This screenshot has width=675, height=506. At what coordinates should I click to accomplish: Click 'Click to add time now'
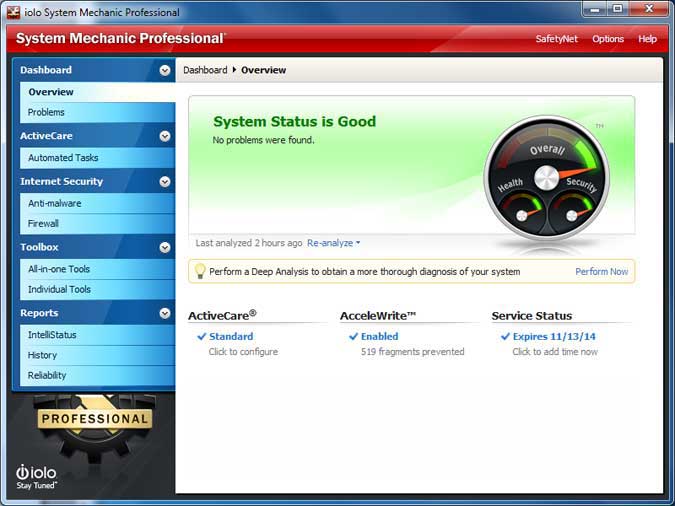pyautogui.click(x=555, y=352)
